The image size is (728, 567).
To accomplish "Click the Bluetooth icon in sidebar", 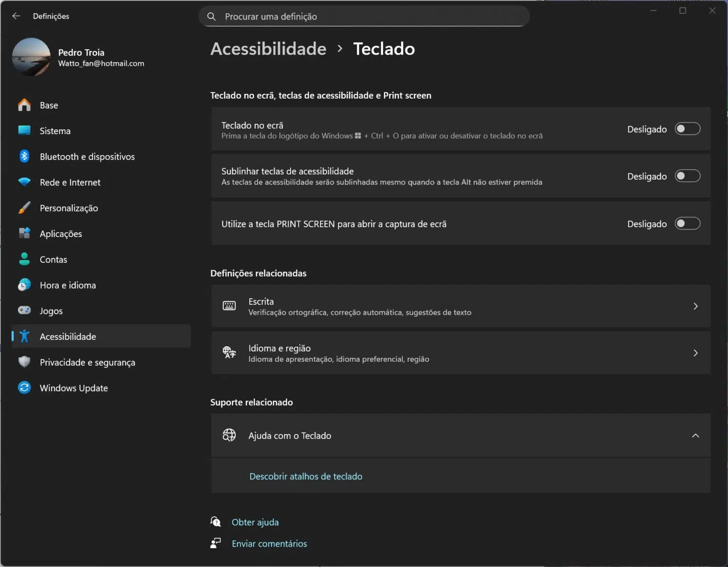I will (x=24, y=156).
